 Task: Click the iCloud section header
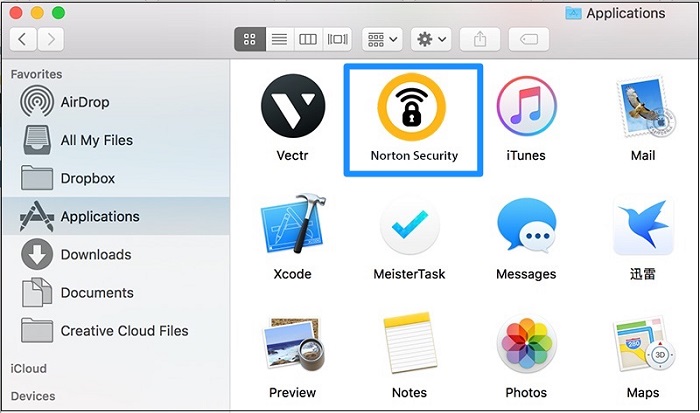(x=29, y=368)
